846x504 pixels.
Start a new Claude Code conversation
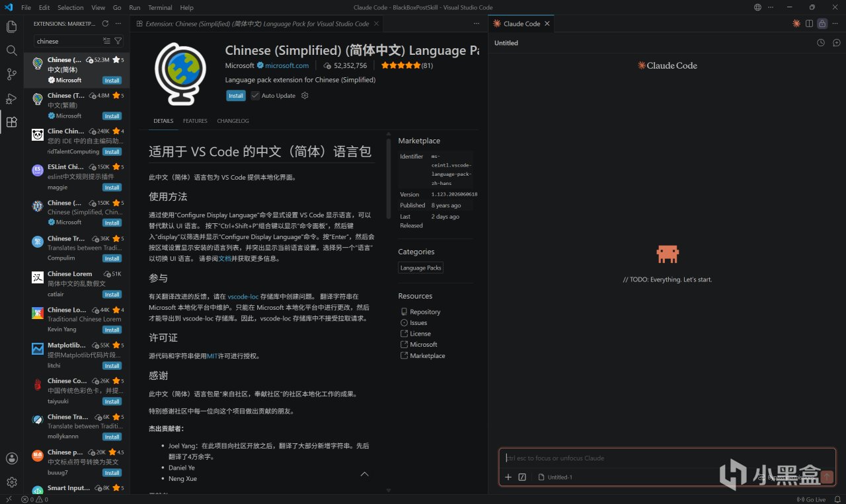tap(836, 43)
